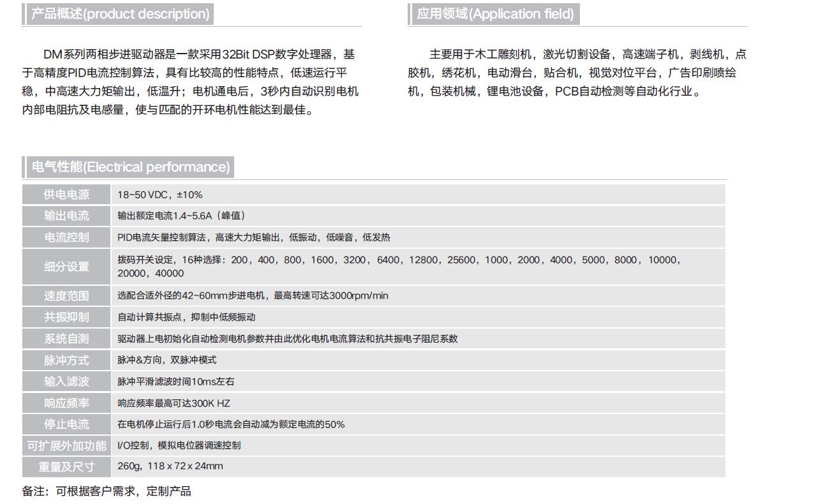
Task: Click the value "18~50 VDC，±10%"
Action: pos(160,195)
